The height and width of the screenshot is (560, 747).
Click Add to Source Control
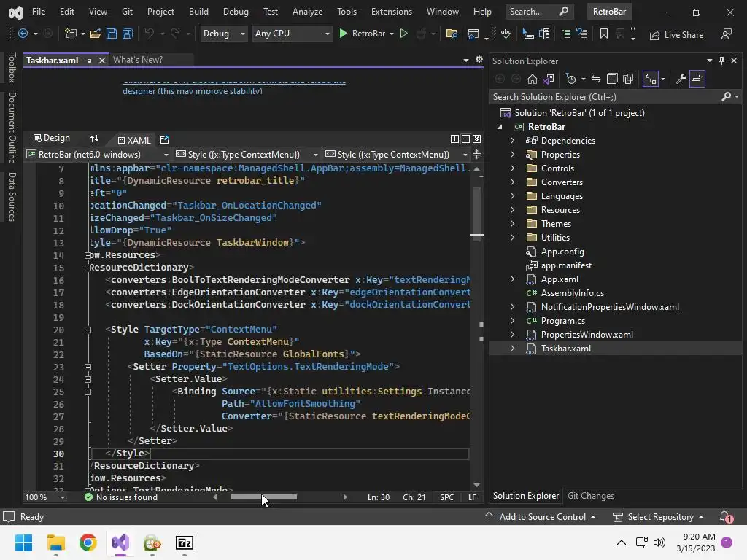(541, 517)
